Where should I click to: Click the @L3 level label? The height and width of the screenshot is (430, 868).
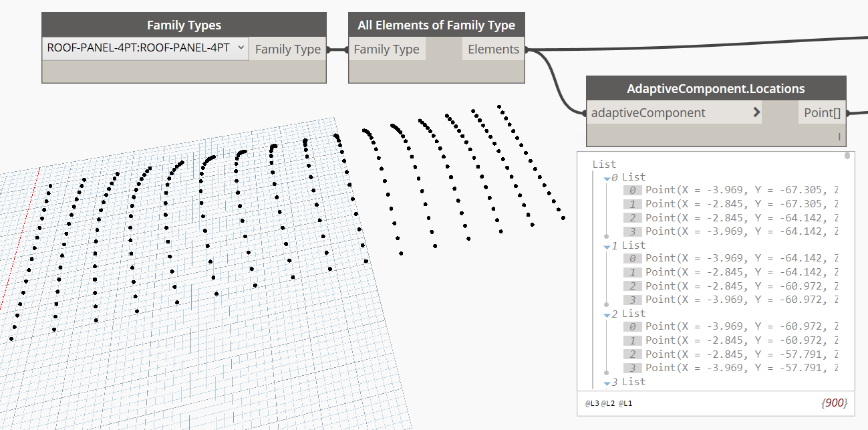tap(592, 403)
